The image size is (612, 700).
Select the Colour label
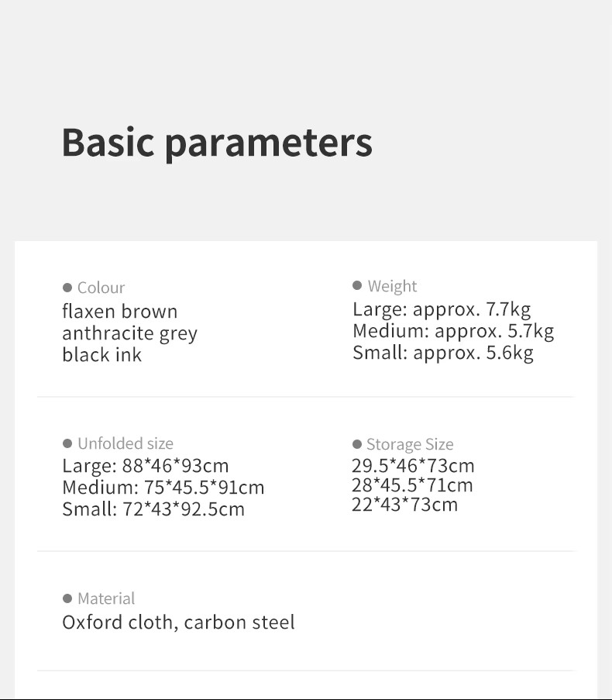coord(101,288)
